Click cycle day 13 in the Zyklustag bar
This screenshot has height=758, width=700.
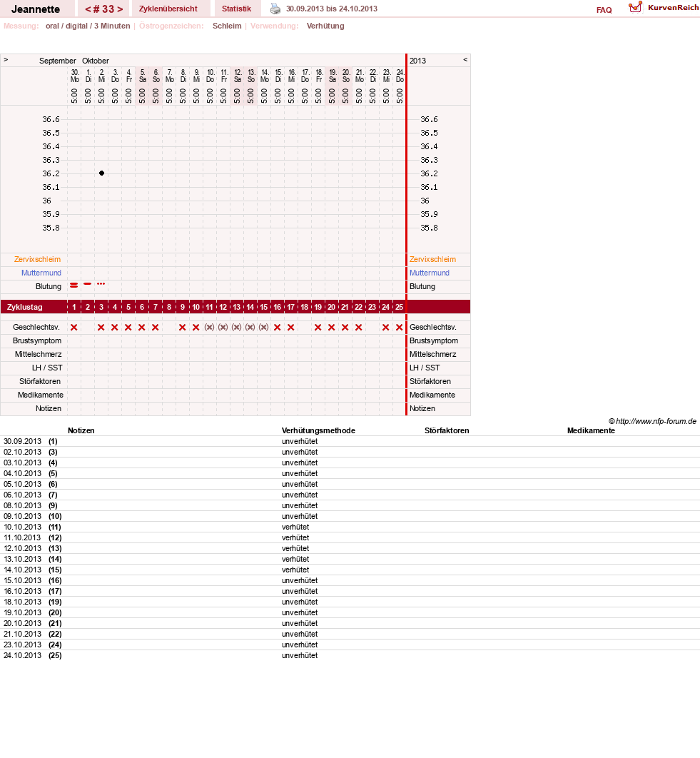[x=236, y=307]
